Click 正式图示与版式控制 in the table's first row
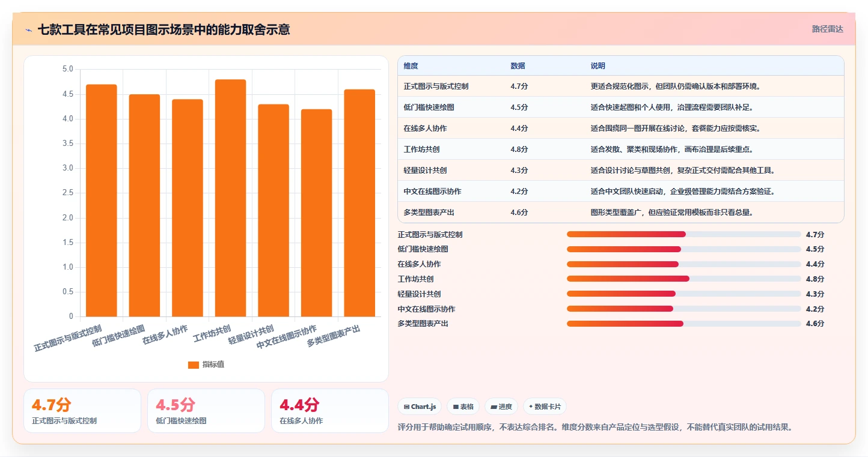 pos(436,86)
